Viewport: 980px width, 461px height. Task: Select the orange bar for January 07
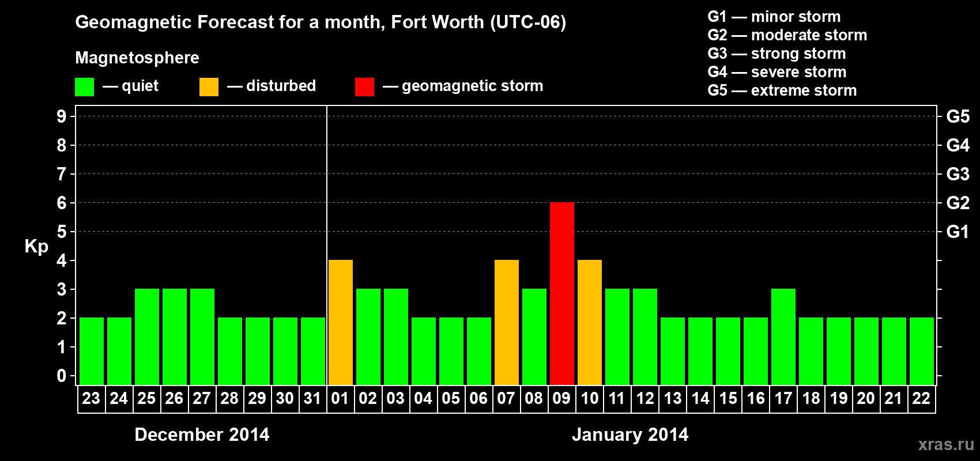coord(507,322)
